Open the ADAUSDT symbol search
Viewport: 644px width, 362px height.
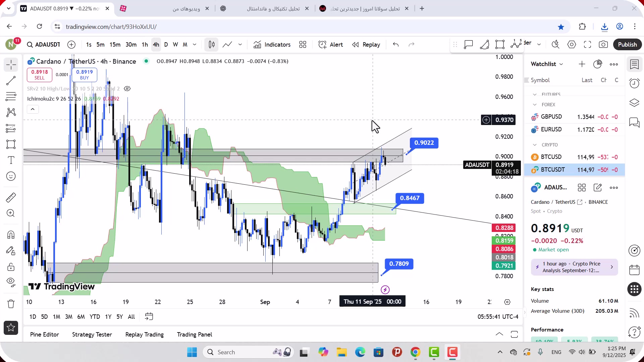[44, 45]
